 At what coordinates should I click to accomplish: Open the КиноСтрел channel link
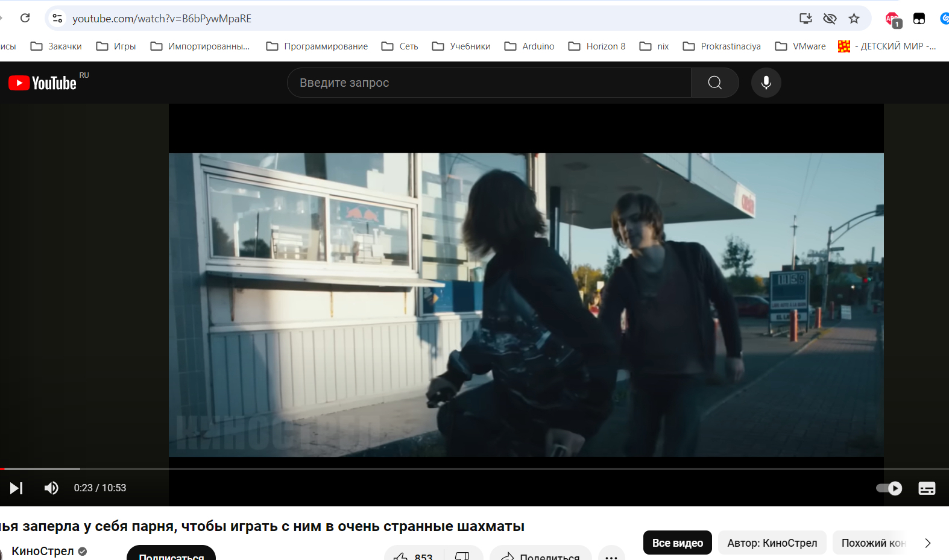pyautogui.click(x=43, y=551)
